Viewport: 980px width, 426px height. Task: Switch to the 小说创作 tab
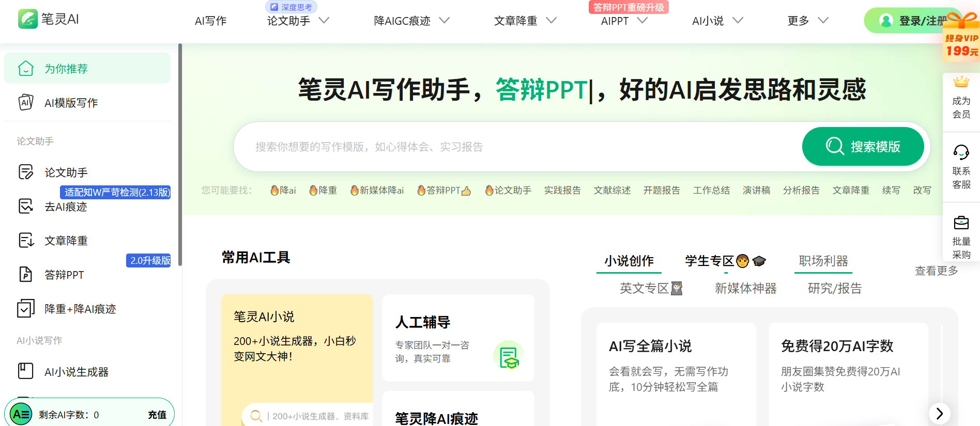click(x=629, y=261)
